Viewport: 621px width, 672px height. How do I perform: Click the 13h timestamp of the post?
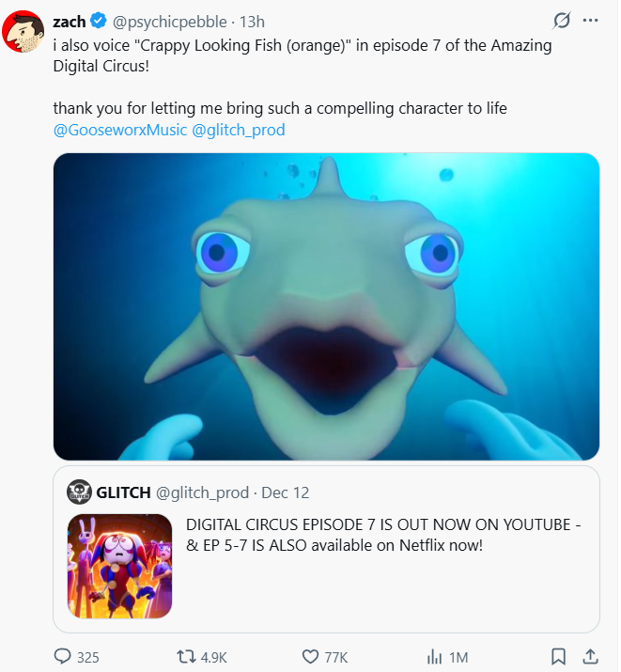pyautogui.click(x=253, y=22)
